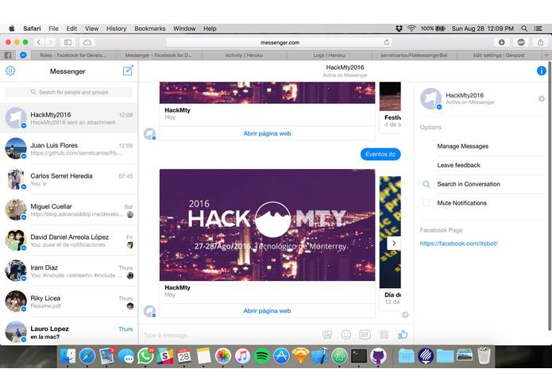Viewport: 552px width, 392px height.
Task: Open the sticker picker
Action: 384,335
